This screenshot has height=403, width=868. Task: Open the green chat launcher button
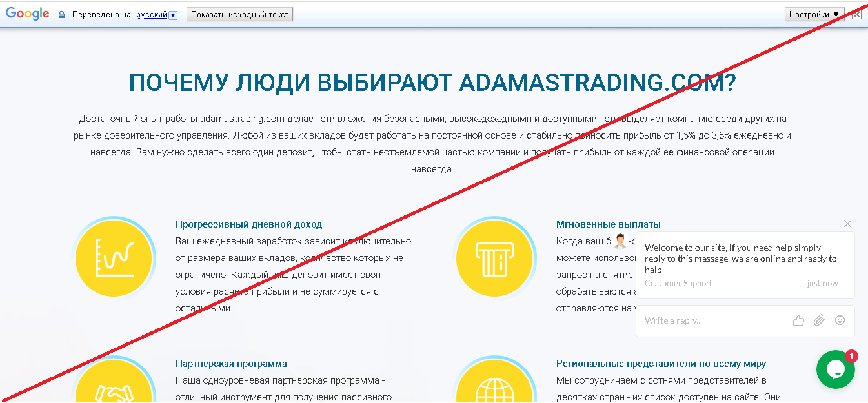tap(835, 369)
